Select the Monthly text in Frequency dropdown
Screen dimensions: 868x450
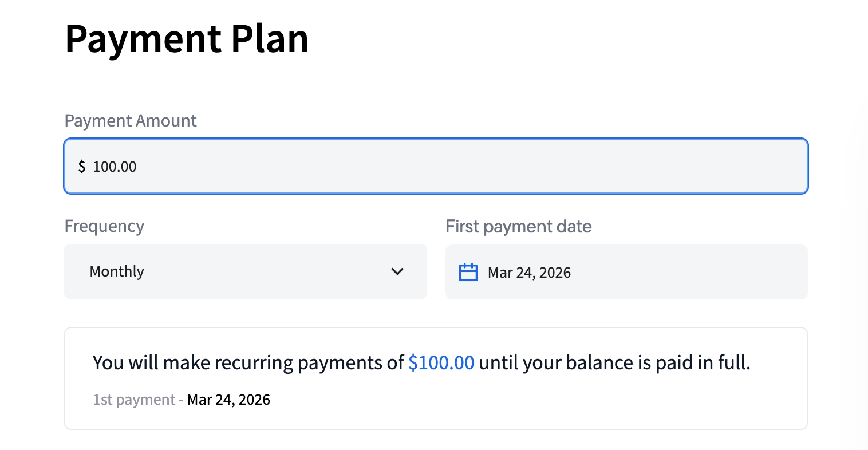pyautogui.click(x=117, y=271)
